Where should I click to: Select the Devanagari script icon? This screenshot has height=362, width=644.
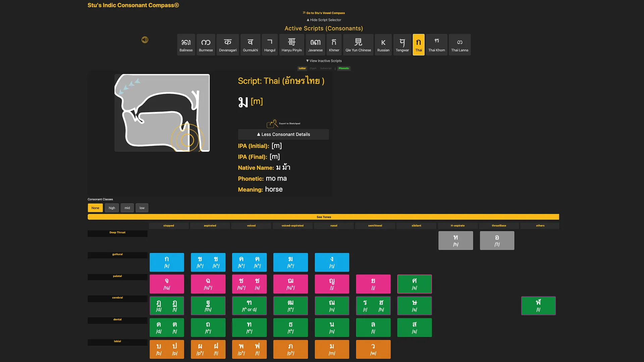click(228, 45)
